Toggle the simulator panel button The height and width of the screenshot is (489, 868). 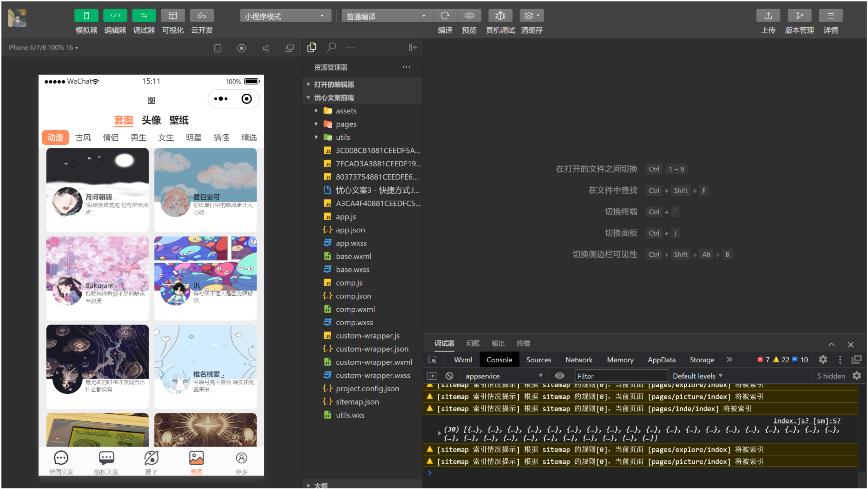[x=86, y=16]
